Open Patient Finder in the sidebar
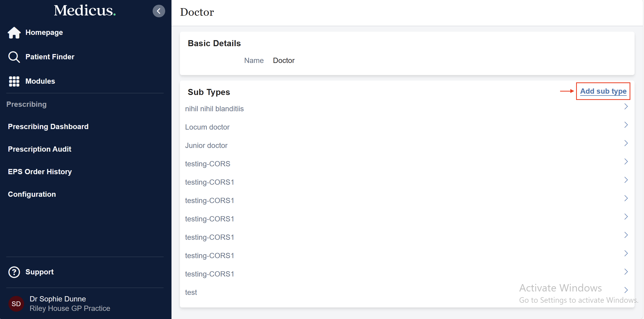644x319 pixels. 50,57
